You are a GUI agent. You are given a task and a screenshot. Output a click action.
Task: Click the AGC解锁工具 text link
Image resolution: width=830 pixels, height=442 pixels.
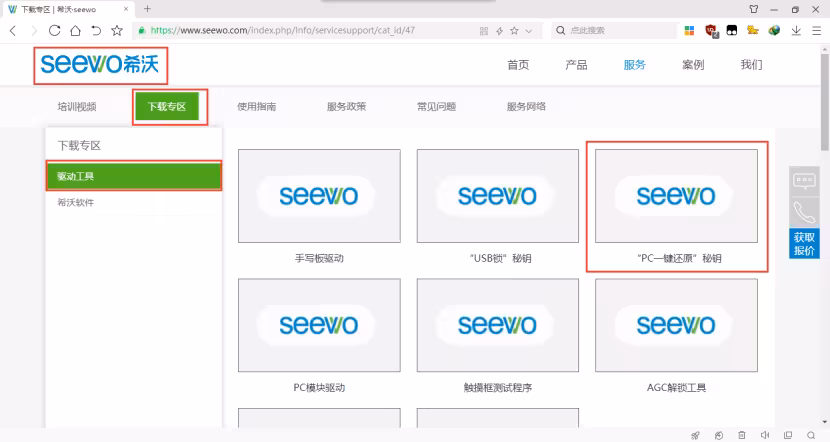point(676,387)
